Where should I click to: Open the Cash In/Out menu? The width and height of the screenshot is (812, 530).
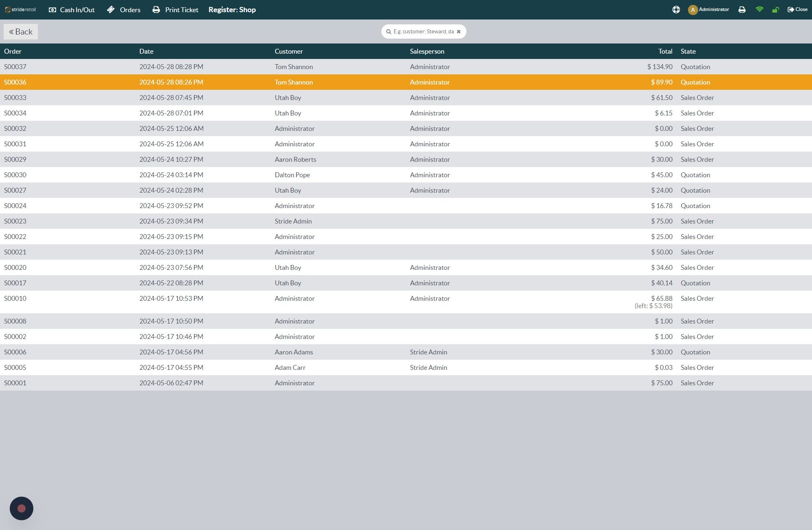[x=72, y=10]
